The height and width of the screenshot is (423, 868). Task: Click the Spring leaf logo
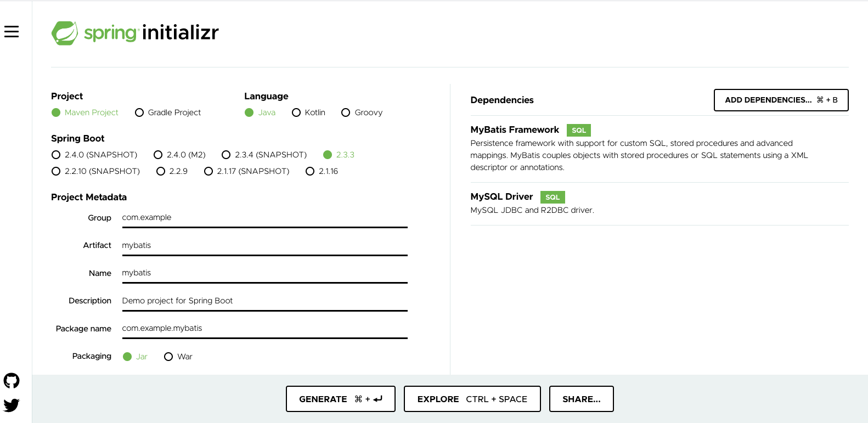pyautogui.click(x=65, y=33)
